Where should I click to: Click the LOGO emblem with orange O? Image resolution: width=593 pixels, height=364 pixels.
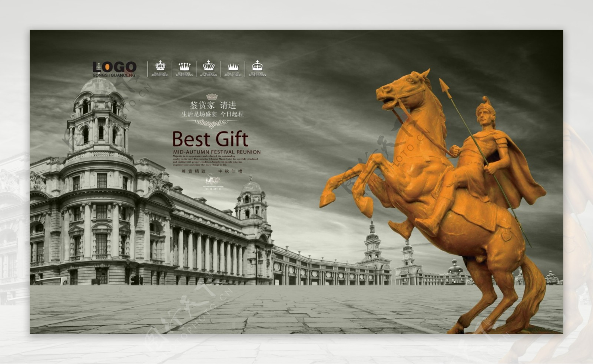[x=115, y=67]
